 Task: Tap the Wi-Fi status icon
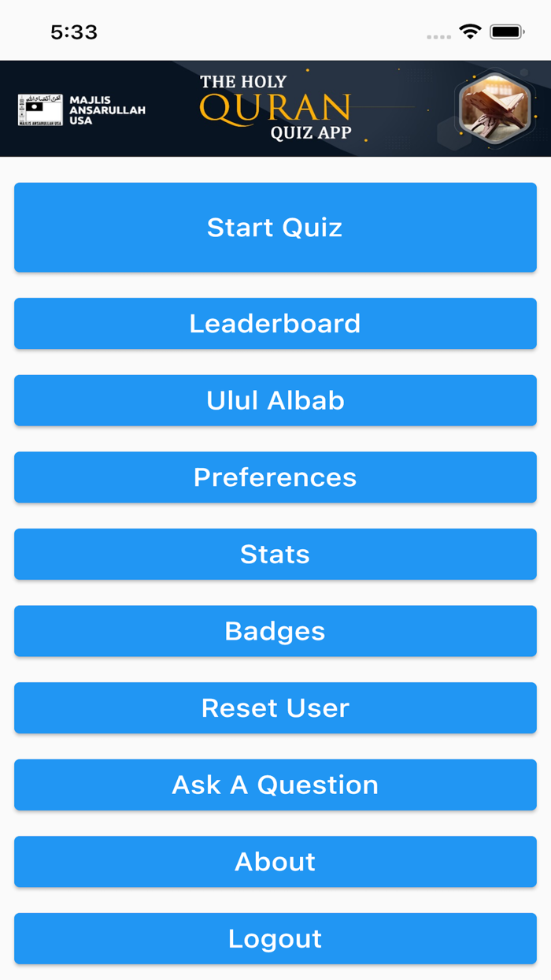pyautogui.click(x=470, y=32)
